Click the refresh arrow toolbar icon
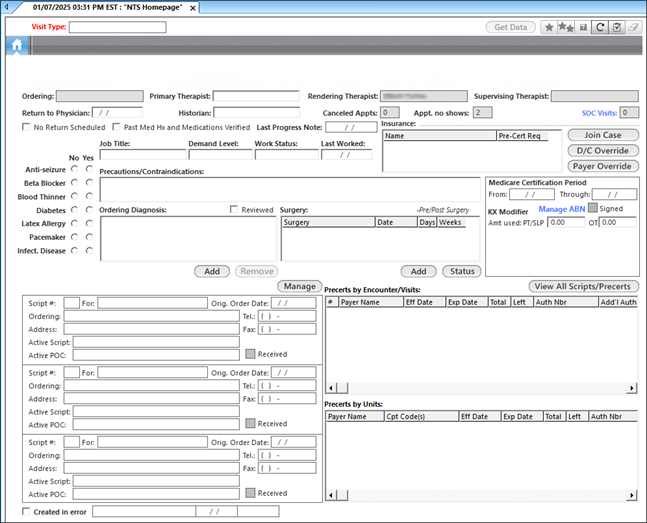 point(600,27)
